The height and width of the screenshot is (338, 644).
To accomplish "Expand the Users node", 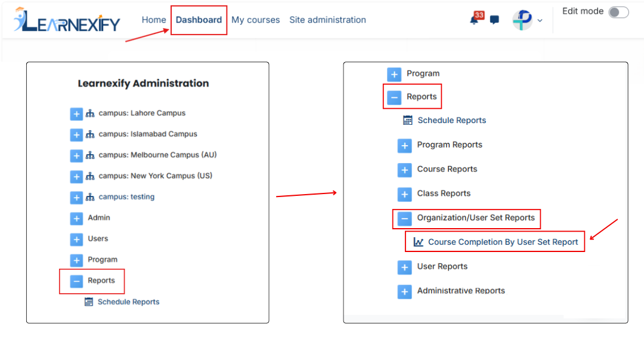I will point(76,239).
